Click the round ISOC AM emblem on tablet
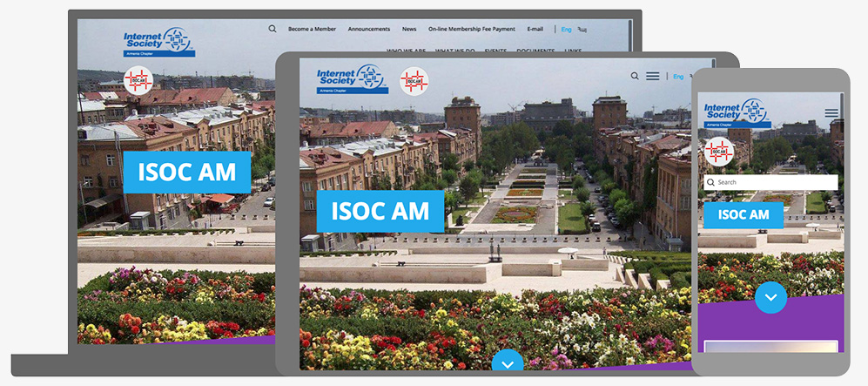 click(x=414, y=81)
